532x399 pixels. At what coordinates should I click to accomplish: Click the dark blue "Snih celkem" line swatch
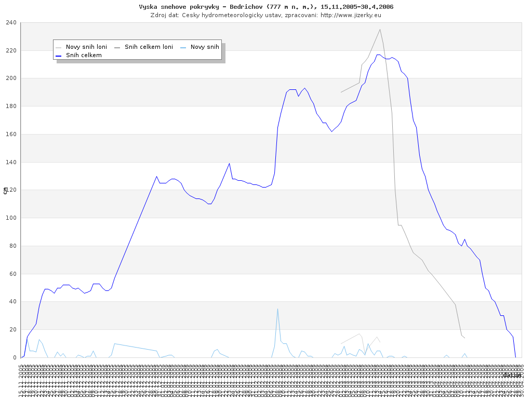(x=59, y=55)
